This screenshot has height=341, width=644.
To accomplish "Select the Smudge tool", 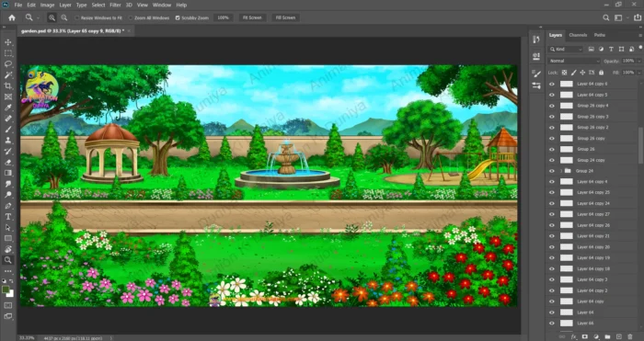I will coord(7,184).
